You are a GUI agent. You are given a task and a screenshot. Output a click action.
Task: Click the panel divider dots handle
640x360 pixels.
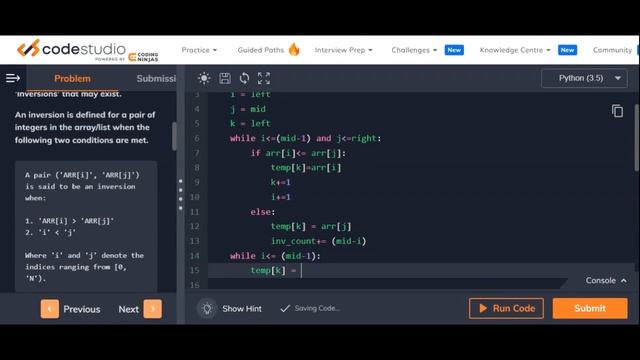180,195
